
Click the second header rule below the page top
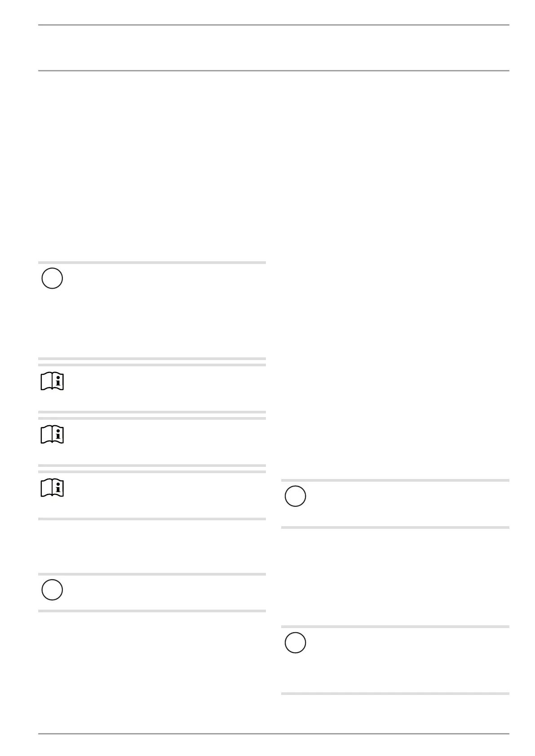[273, 70]
